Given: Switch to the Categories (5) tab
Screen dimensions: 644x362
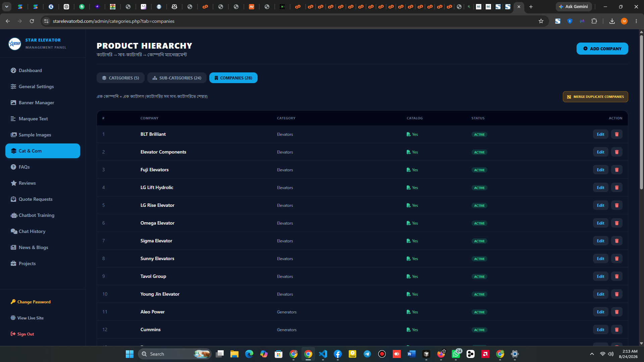Looking at the screenshot, I should point(120,78).
